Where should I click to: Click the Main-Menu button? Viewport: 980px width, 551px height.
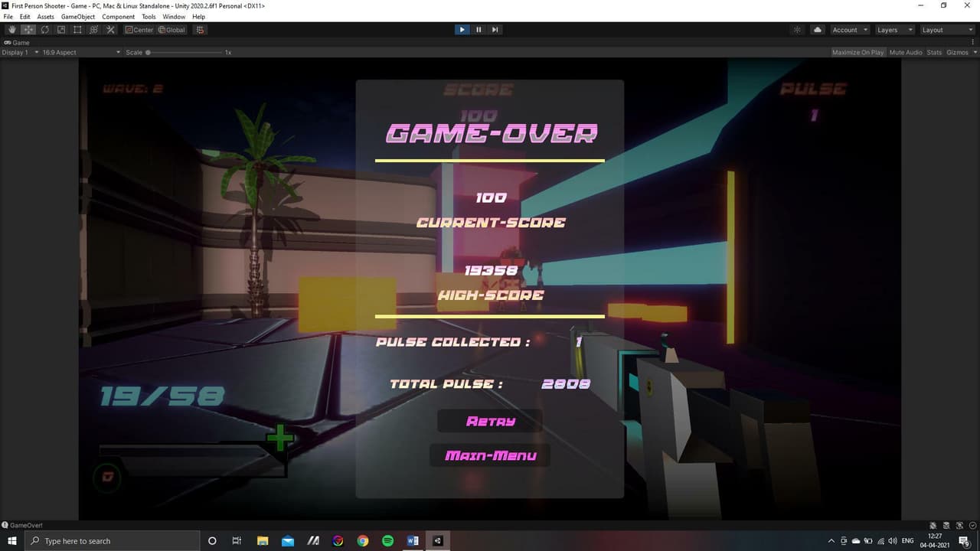pyautogui.click(x=490, y=455)
